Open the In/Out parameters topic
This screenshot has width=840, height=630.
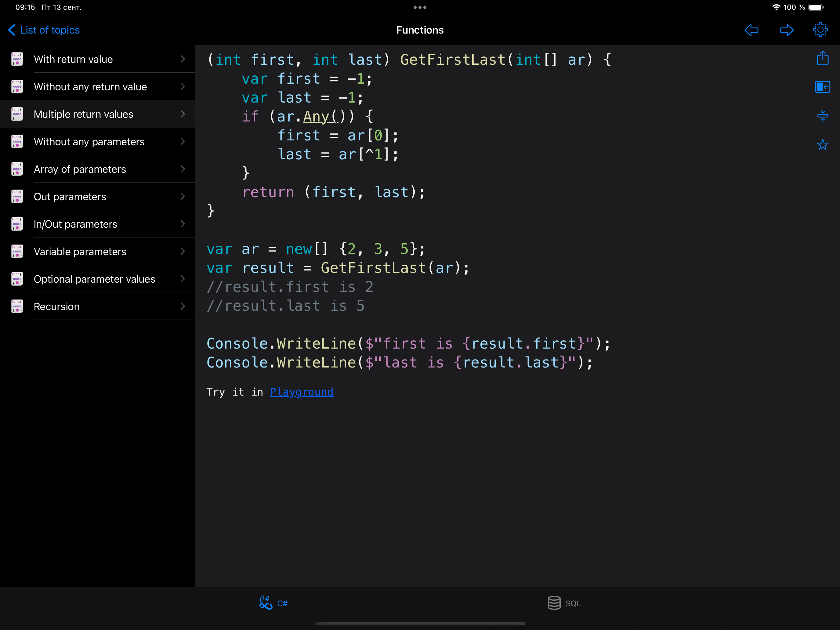(98, 224)
